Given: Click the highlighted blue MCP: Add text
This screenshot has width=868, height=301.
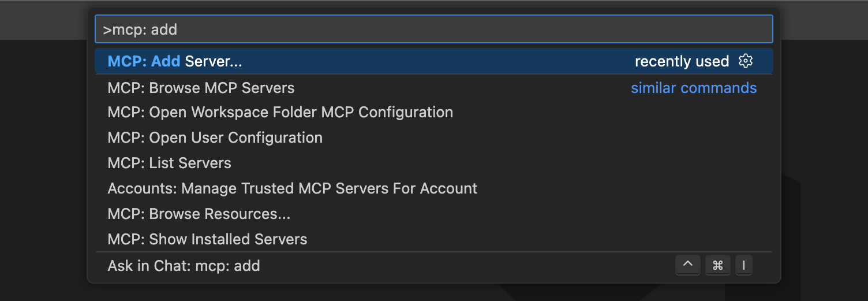Looking at the screenshot, I should [x=144, y=61].
